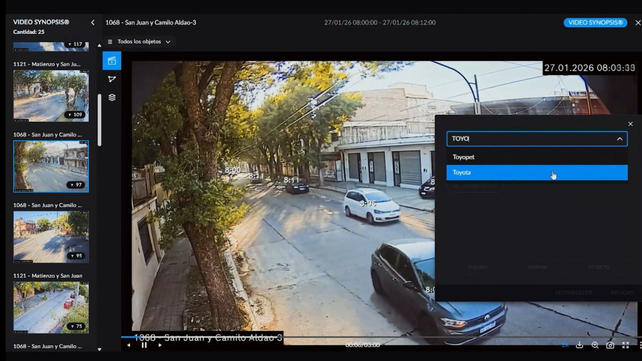
Task: Close the Video Synopsis window
Action: pyautogui.click(x=638, y=23)
